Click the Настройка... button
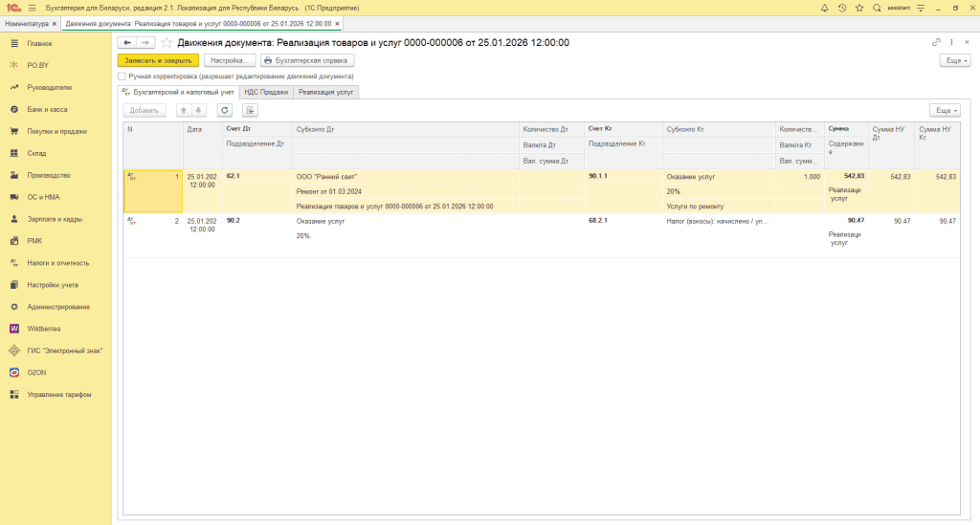Screen dimensions: 980x525 (x=230, y=60)
